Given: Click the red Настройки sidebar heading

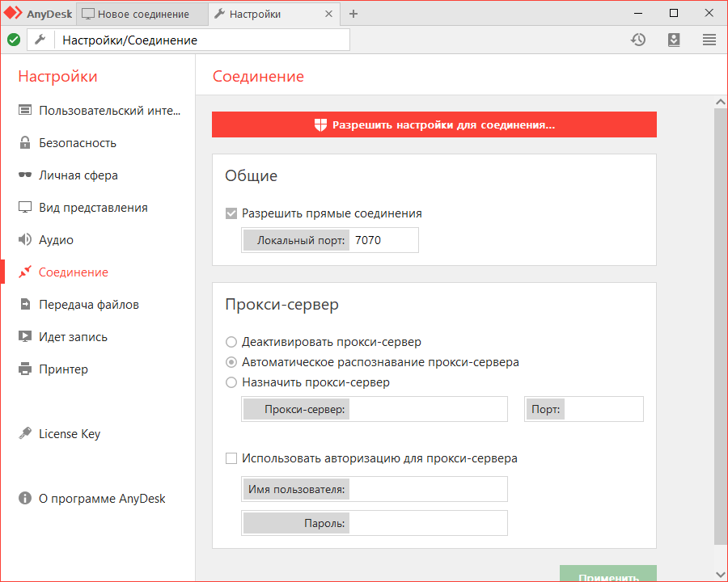Looking at the screenshot, I should 57,76.
